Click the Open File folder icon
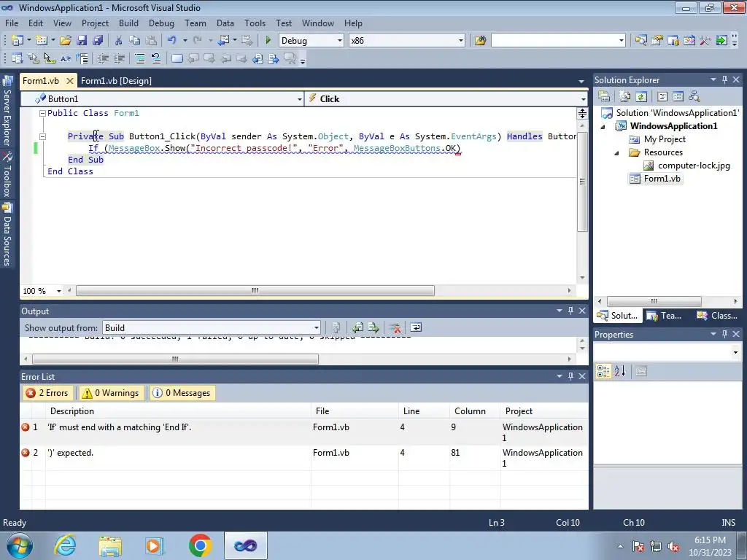 point(65,41)
